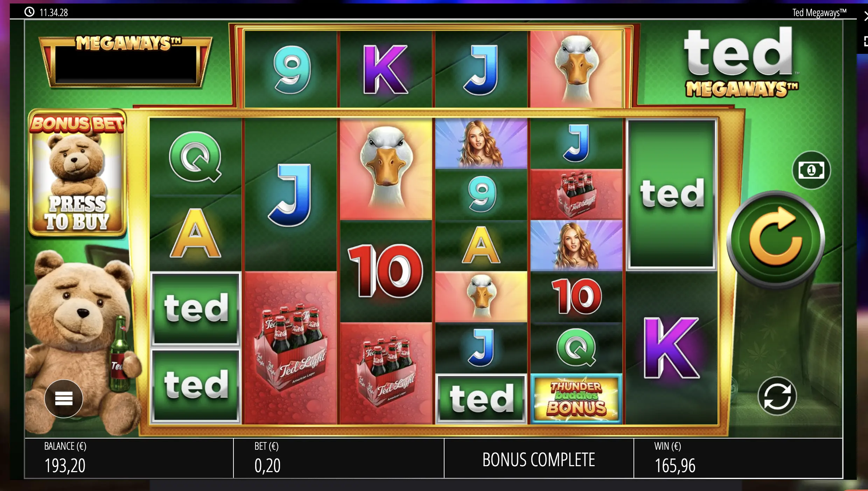Spin the reels with the big green button
Viewport: 868px width, 491px height.
coord(776,239)
